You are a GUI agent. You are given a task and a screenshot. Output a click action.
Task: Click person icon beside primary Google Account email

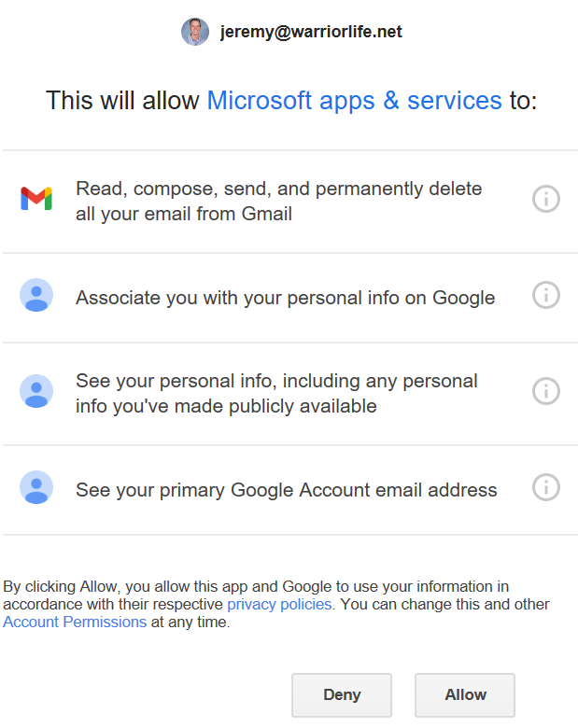[36, 487]
